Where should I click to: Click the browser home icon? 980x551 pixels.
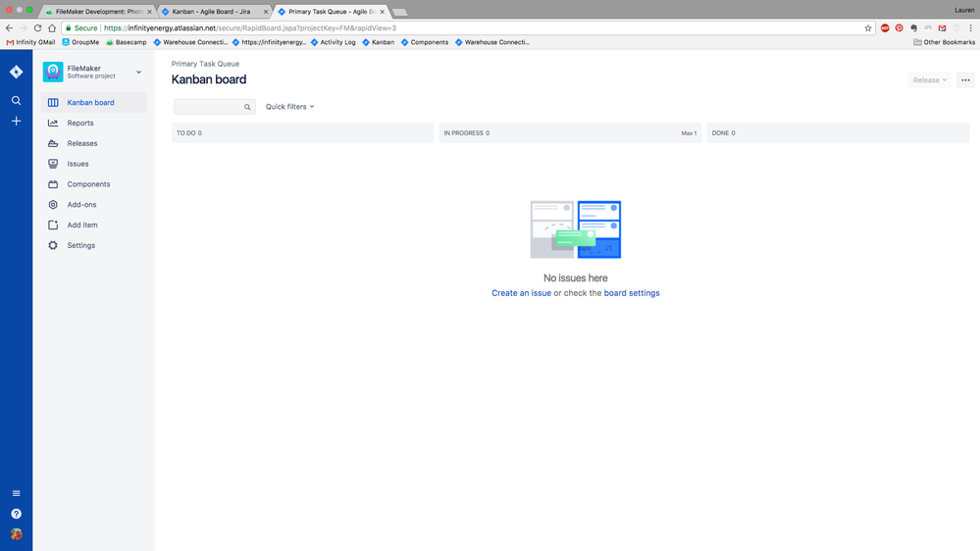tap(52, 28)
